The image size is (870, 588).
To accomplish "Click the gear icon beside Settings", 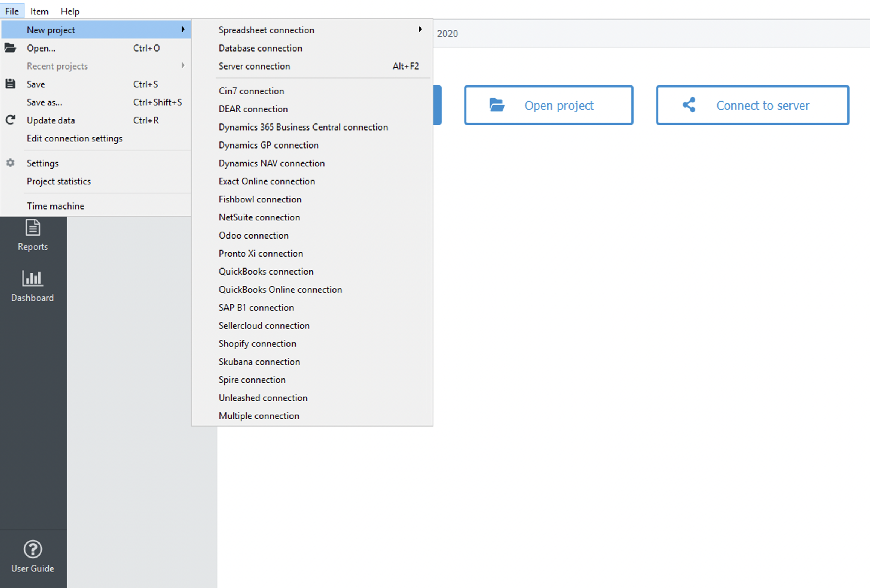I will 10,163.
